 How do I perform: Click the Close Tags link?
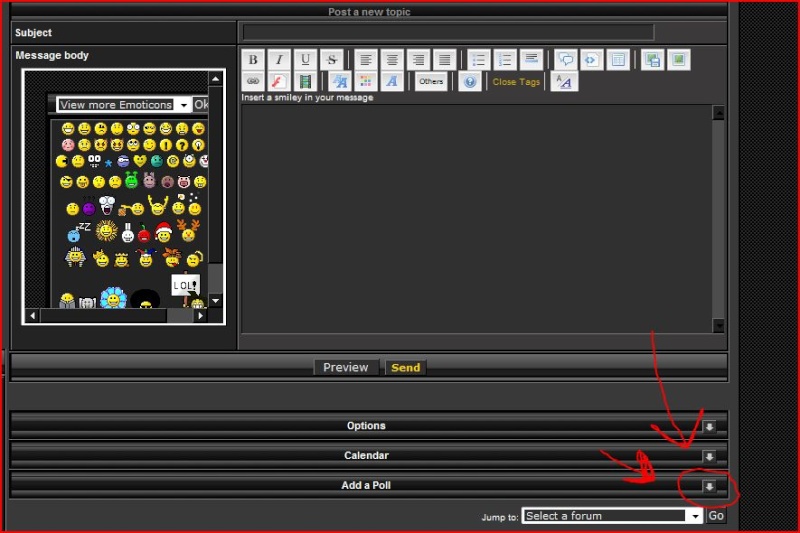(516, 82)
